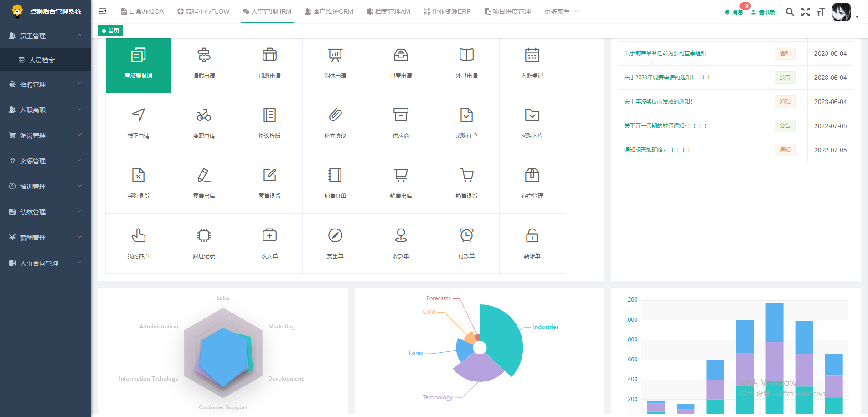Open the 采购订单 icon
Image resolution: width=868 pixels, height=417 pixels.
click(x=466, y=115)
